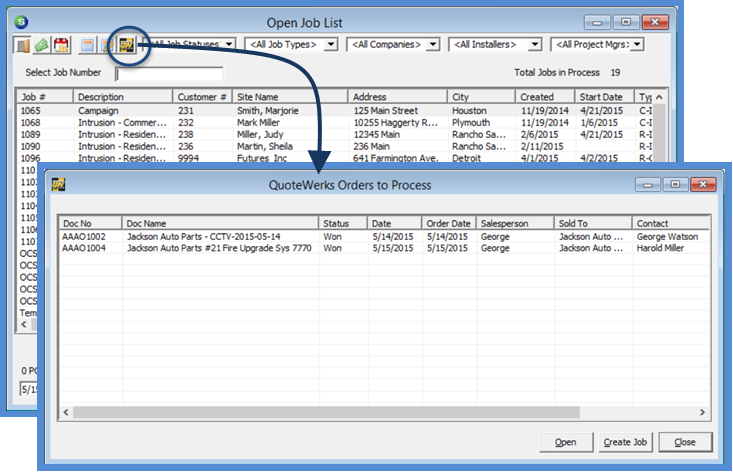Sort by Created column header

click(545, 97)
